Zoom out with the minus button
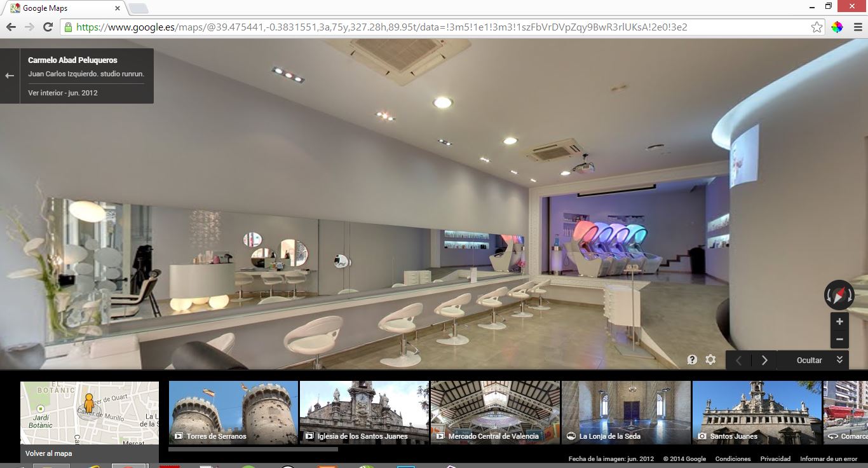868x468 pixels. point(839,340)
